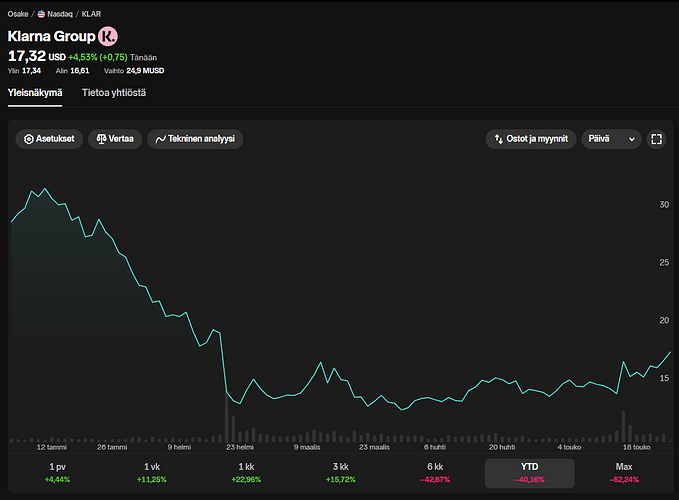Switch to Tietoa yhtiöstä tab
This screenshot has width=679, height=500.
point(114,93)
